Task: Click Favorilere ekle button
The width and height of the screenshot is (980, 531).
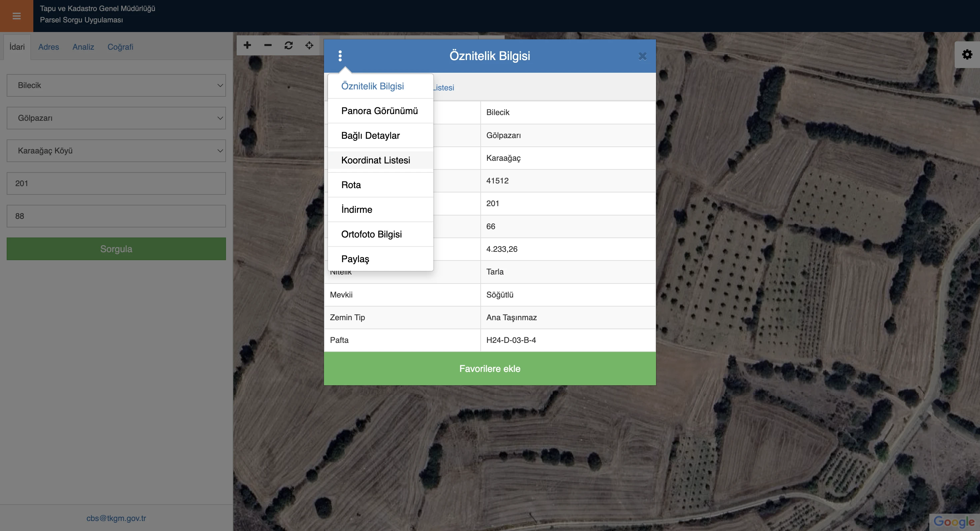Action: click(490, 369)
